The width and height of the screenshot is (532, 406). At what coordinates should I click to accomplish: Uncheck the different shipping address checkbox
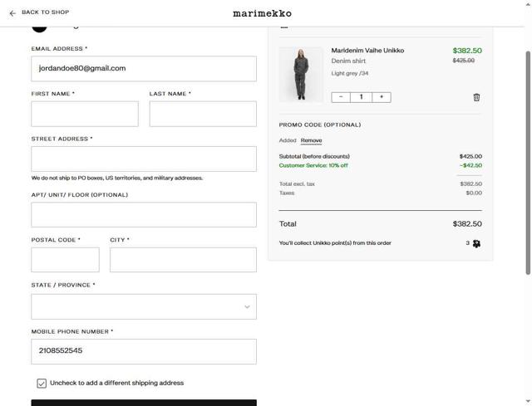42,384
